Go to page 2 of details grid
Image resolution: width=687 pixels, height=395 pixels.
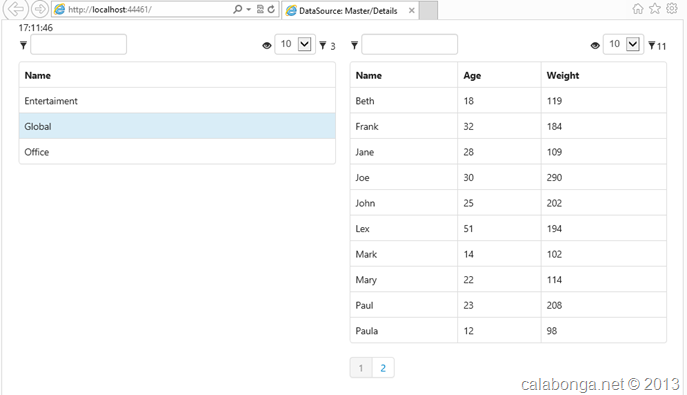click(383, 368)
